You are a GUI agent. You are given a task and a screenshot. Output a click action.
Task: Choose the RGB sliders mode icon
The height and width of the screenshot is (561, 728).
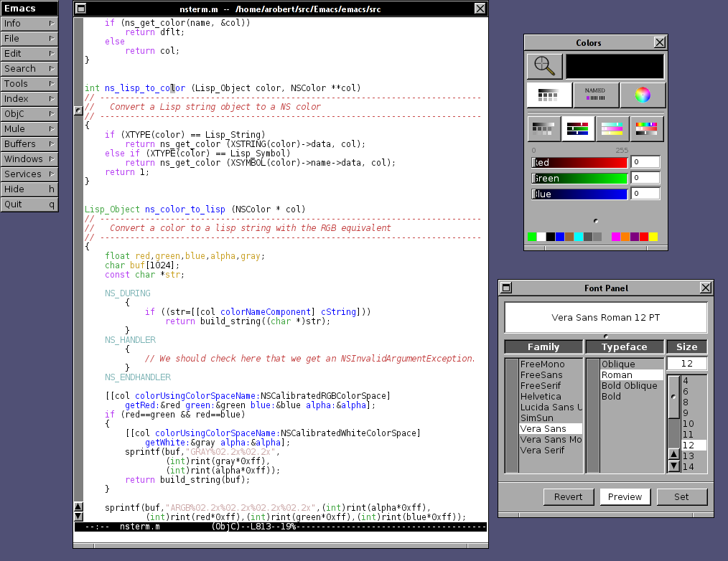pyautogui.click(x=578, y=129)
